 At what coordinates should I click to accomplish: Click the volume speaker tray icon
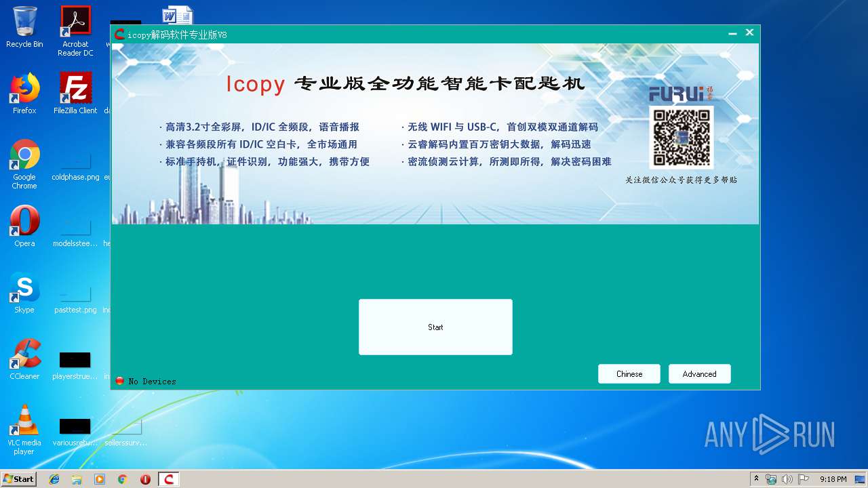pyautogui.click(x=787, y=479)
